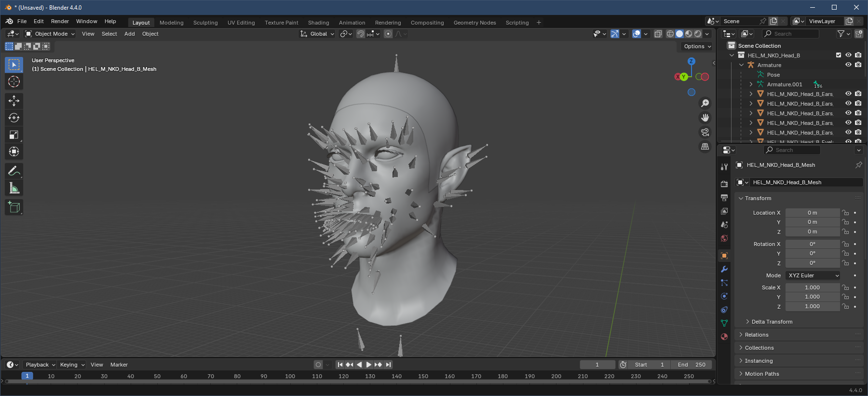Image resolution: width=868 pixels, height=396 pixels.
Task: Select the Measure tool
Action: pos(14,188)
